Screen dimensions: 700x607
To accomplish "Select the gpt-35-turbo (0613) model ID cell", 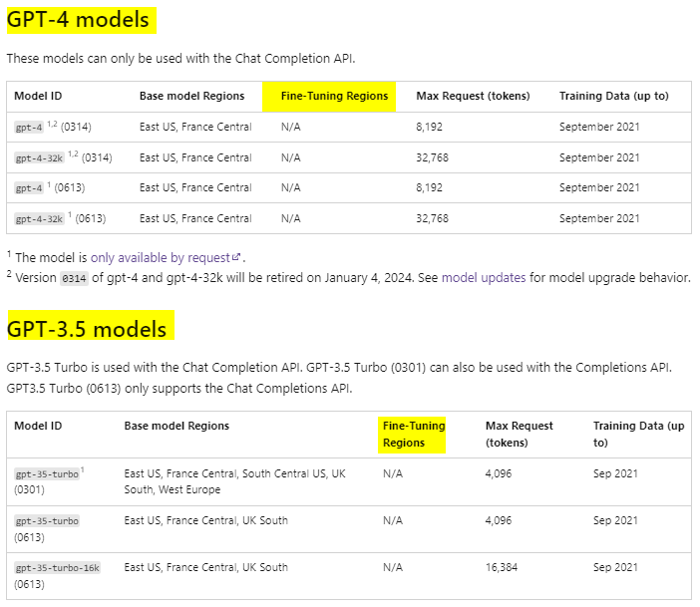I will tap(47, 529).
